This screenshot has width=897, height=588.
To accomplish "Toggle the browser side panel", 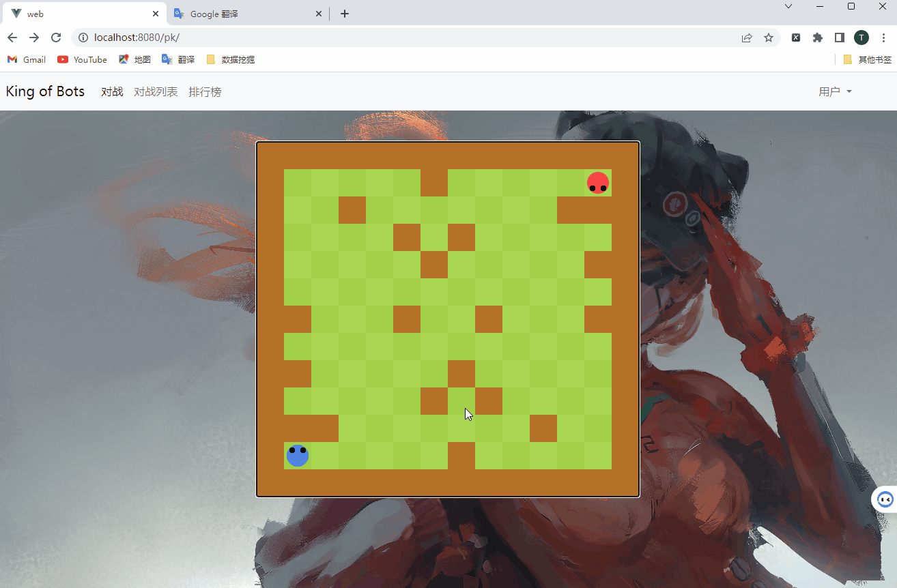I will (840, 38).
